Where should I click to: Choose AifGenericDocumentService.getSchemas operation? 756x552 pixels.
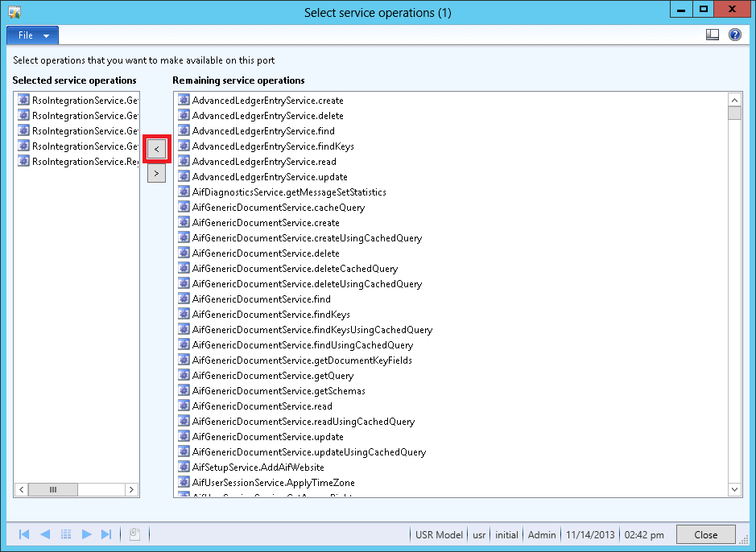click(278, 391)
